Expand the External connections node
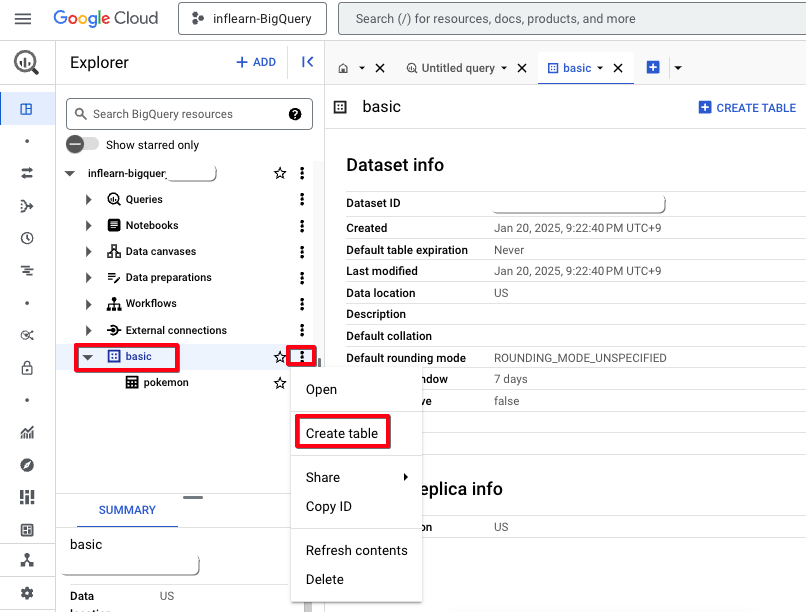The height and width of the screenshot is (612, 806). (x=88, y=330)
